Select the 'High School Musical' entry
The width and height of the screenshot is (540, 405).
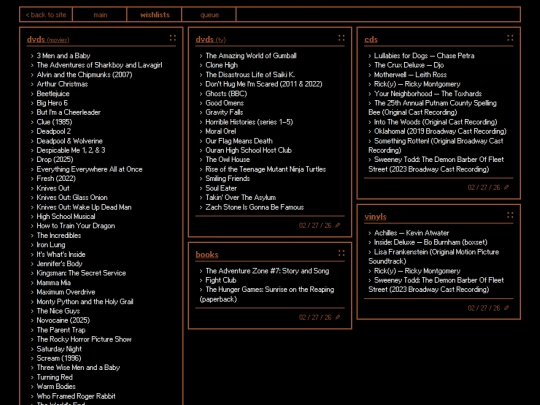click(x=66, y=216)
